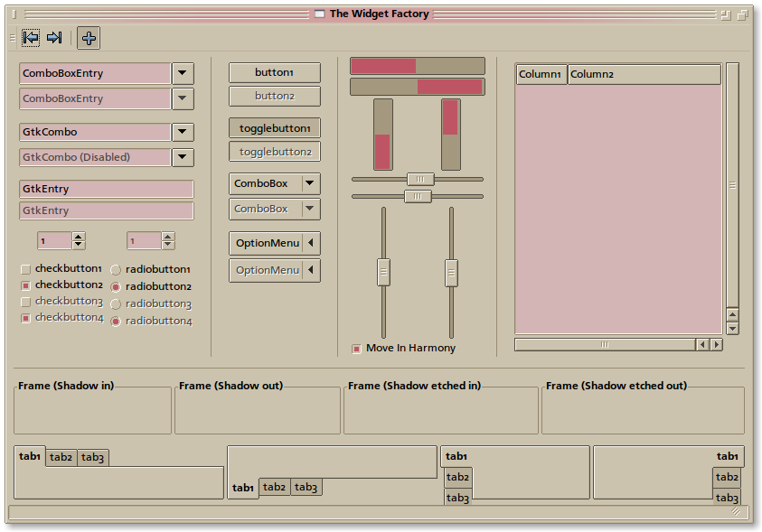Click the go-to-last toolbar icon

tap(54, 37)
